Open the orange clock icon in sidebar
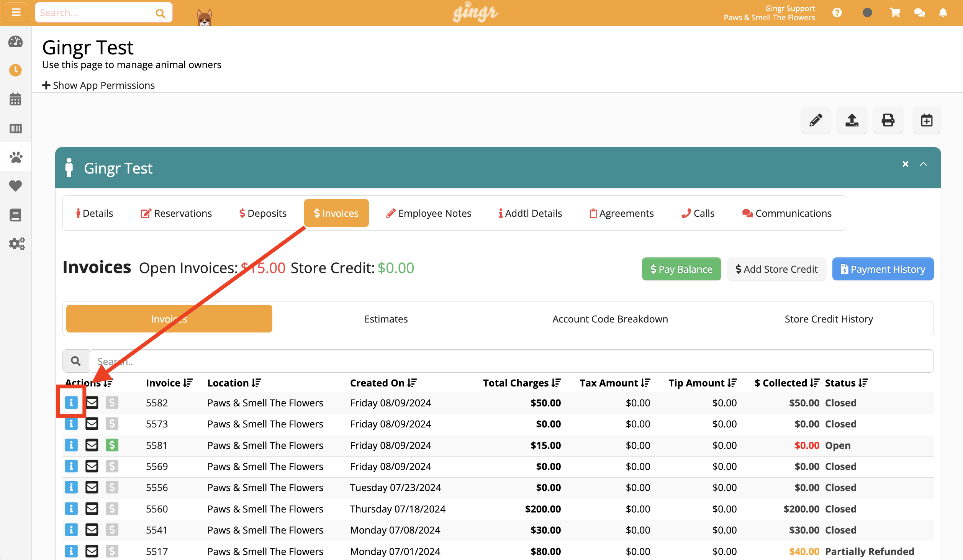963x560 pixels. coord(15,70)
